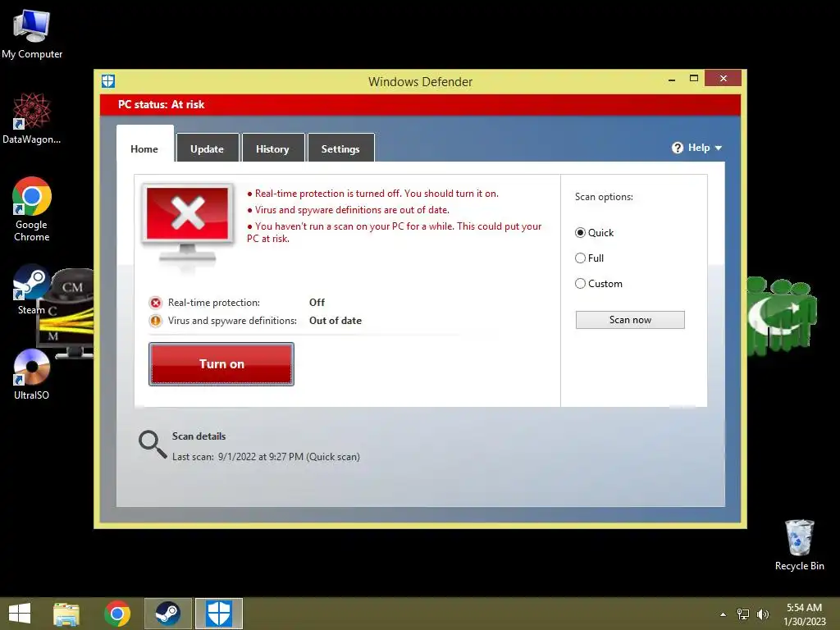Click the Windows Defender title text
The width and height of the screenshot is (840, 630).
point(421,82)
